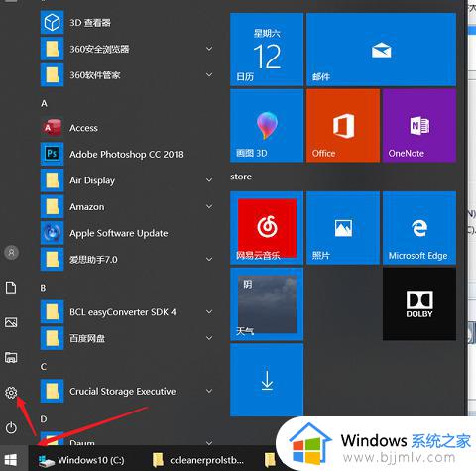
Task: Open Documents from the sidebar page icon
Action: [11, 288]
